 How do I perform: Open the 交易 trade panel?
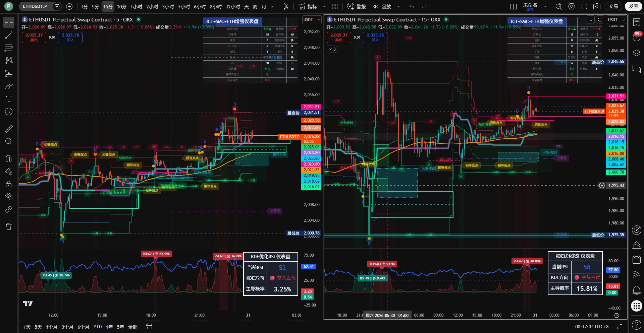click(x=613, y=6)
